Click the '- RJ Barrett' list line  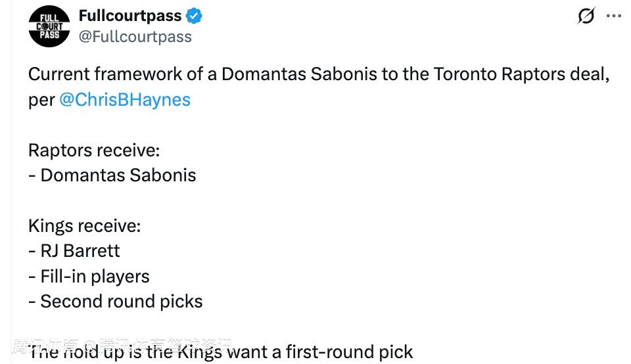(x=74, y=251)
